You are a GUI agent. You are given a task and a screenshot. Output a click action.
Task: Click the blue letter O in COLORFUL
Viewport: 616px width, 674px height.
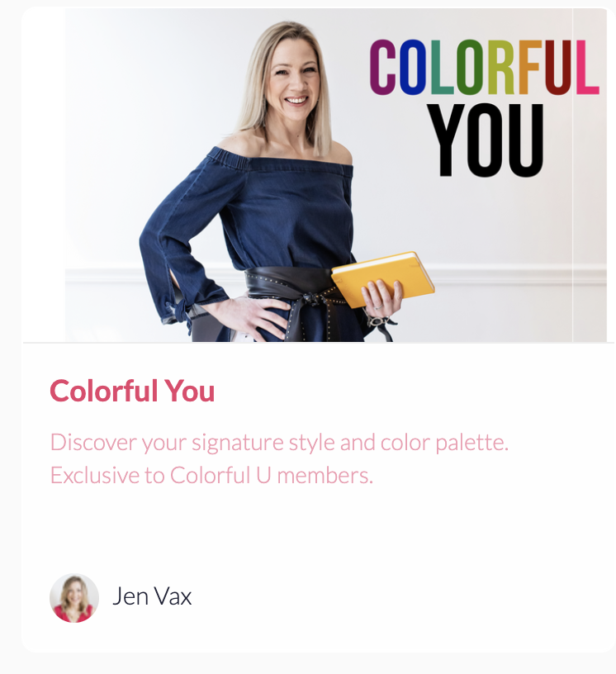pos(412,68)
